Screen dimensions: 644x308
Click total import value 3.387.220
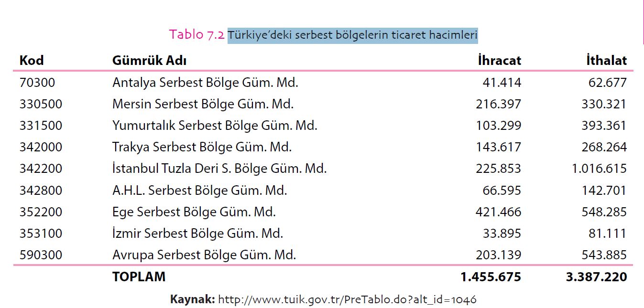pyautogui.click(x=596, y=277)
